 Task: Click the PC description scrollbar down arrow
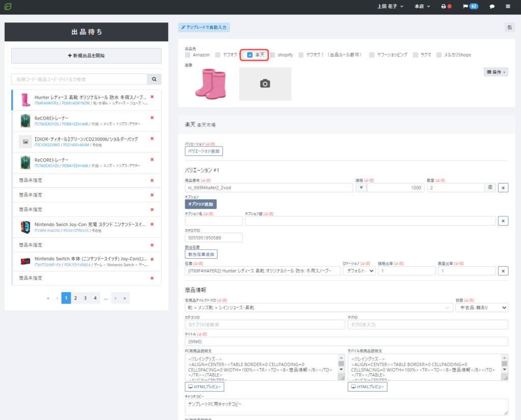point(341,370)
